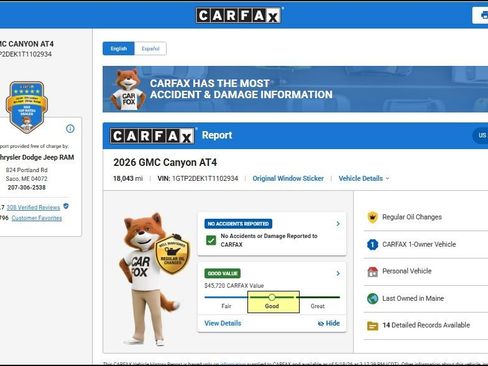This screenshot has height=366, width=488.
Task: Click the Good Value badge
Action: (222, 273)
